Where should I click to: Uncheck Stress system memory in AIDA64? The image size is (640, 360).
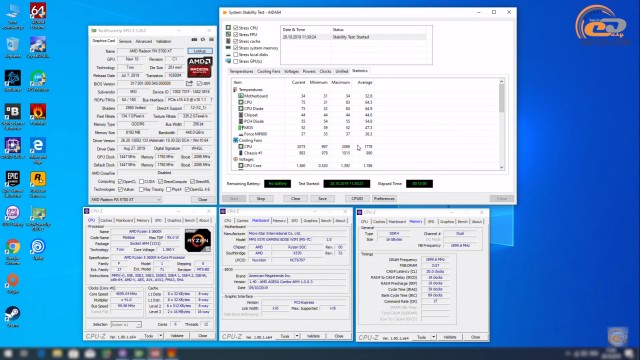coord(236,48)
